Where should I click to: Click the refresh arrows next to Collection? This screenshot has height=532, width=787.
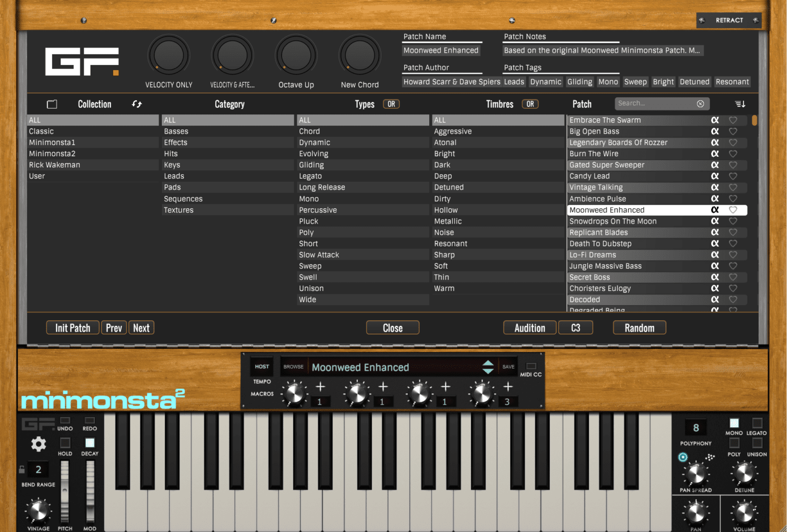click(x=136, y=104)
